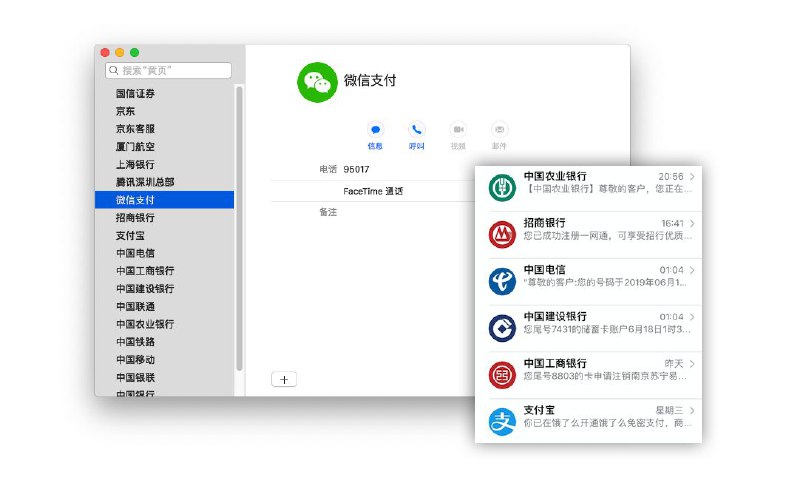Open the 招商银行 message preview text
Viewport: 800px width, 489px height.
click(608, 236)
